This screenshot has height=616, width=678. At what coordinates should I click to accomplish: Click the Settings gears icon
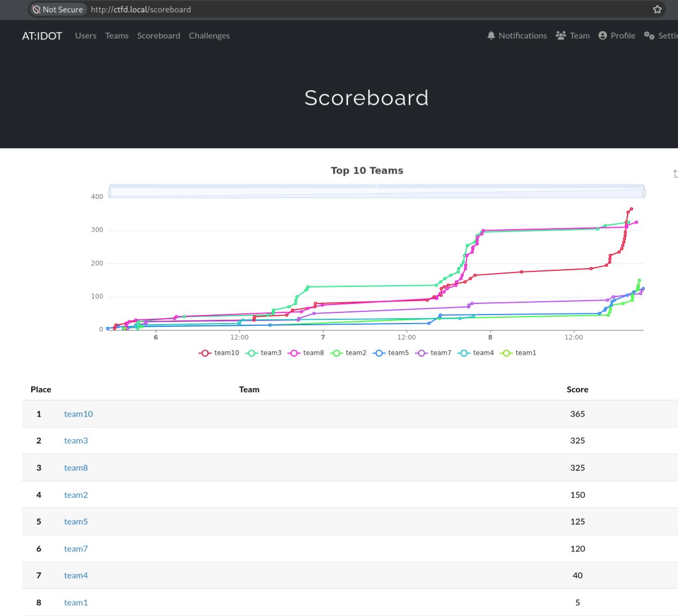[649, 35]
